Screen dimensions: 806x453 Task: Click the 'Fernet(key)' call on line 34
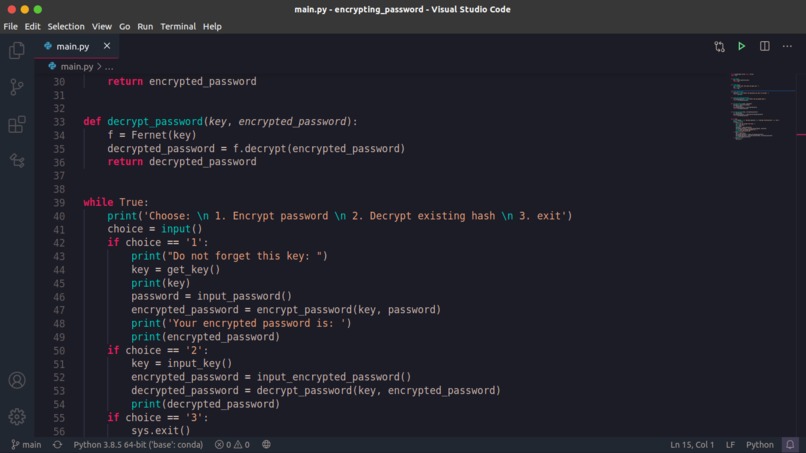(163, 135)
